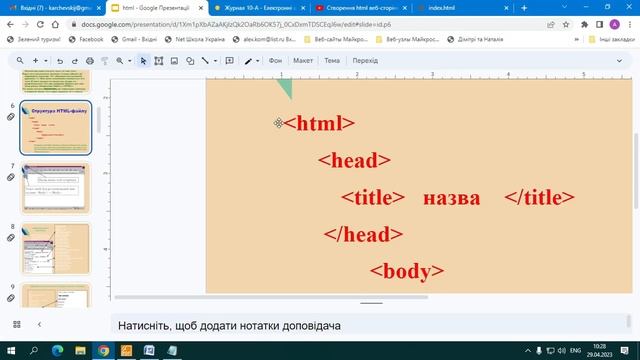Show hidden system tray icons
Viewport: 640px width, 360px height.
click(x=528, y=351)
